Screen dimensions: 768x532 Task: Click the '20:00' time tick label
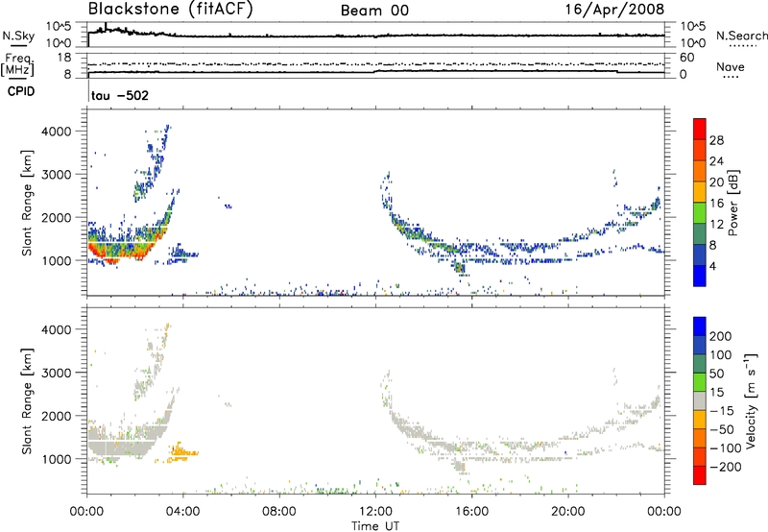pyautogui.click(x=567, y=512)
